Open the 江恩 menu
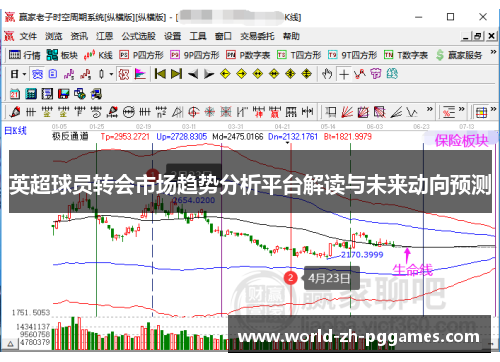500x362 pixels. (x=104, y=36)
